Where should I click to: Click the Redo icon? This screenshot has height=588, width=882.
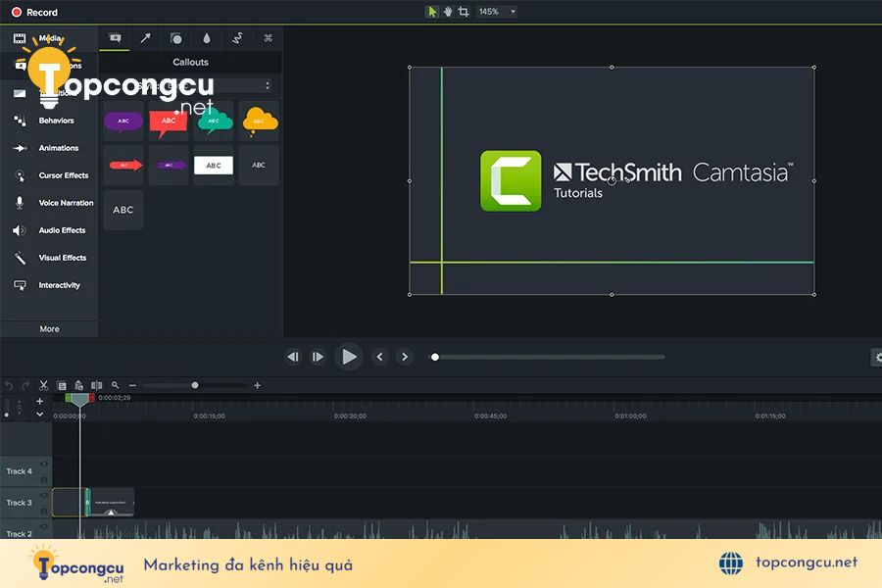pos(25,385)
